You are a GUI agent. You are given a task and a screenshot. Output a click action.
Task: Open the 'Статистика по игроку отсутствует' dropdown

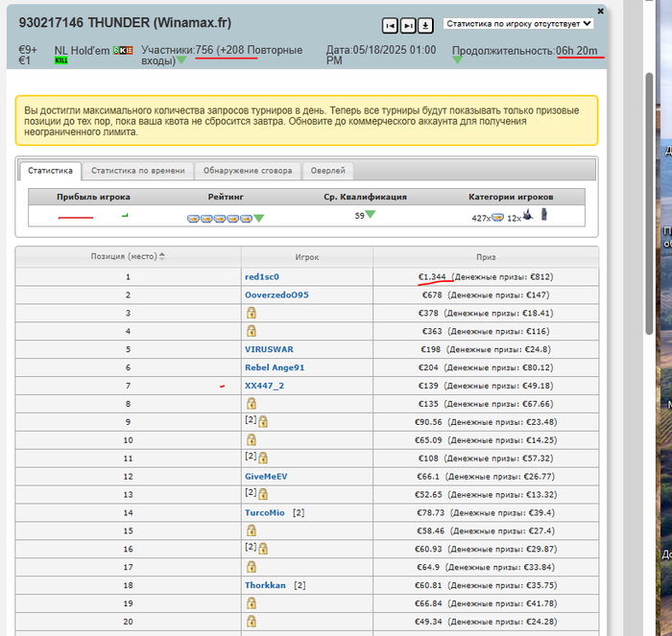click(x=518, y=24)
